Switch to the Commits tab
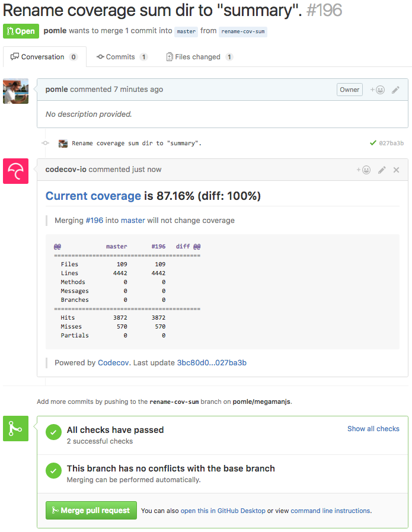The width and height of the screenshot is (412, 532). pyautogui.click(x=122, y=57)
